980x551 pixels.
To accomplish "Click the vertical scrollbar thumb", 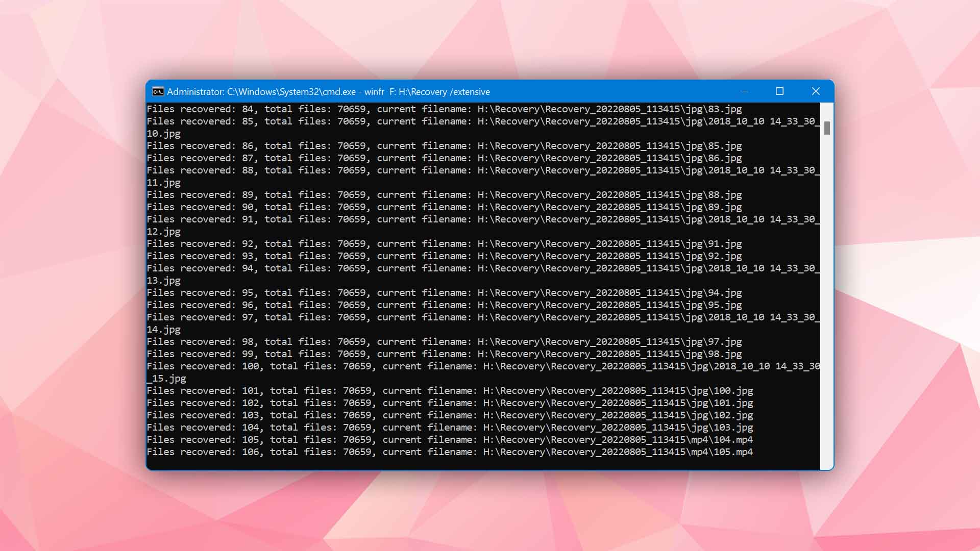I will 827,128.
